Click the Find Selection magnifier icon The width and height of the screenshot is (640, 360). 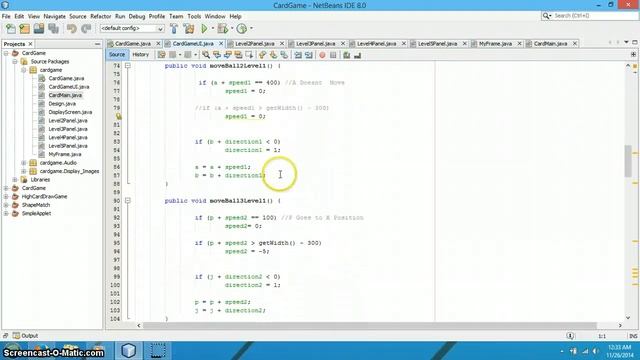pyautogui.click(x=206, y=55)
